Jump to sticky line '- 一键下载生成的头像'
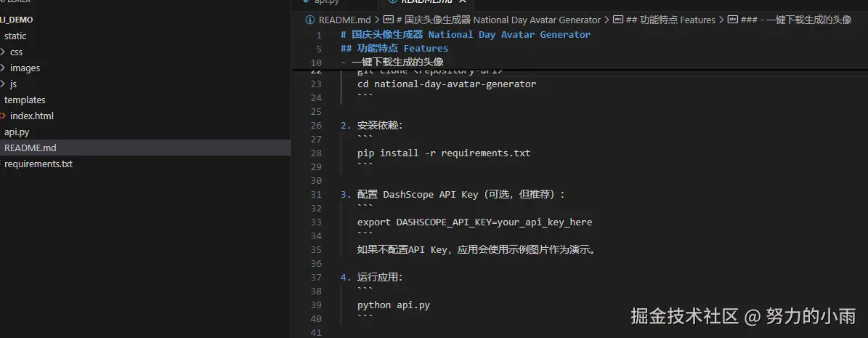 [392, 62]
